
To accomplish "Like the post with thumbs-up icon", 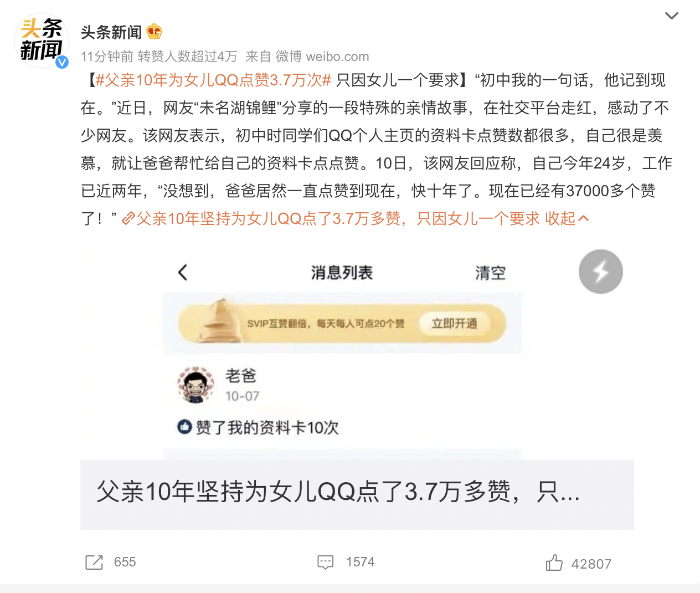I will pyautogui.click(x=554, y=563).
